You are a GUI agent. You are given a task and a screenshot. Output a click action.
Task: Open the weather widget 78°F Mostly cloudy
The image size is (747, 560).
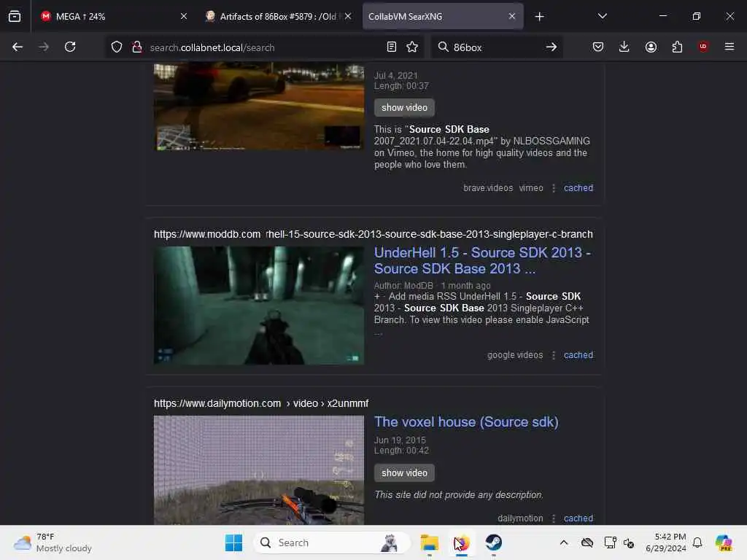(x=53, y=542)
